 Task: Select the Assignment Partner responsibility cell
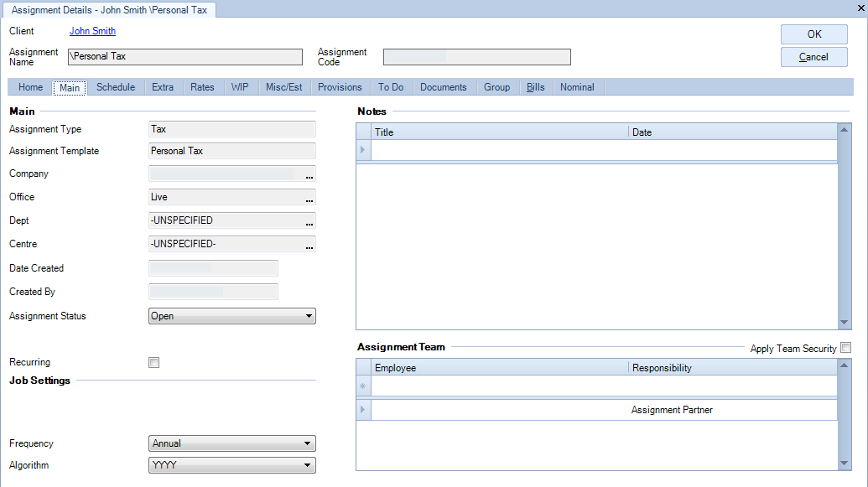coord(733,410)
